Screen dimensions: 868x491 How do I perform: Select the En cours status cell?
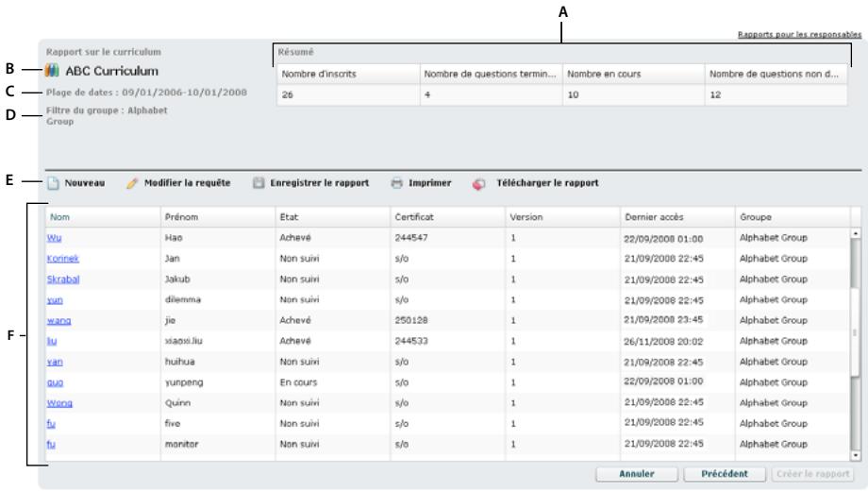[298, 382]
